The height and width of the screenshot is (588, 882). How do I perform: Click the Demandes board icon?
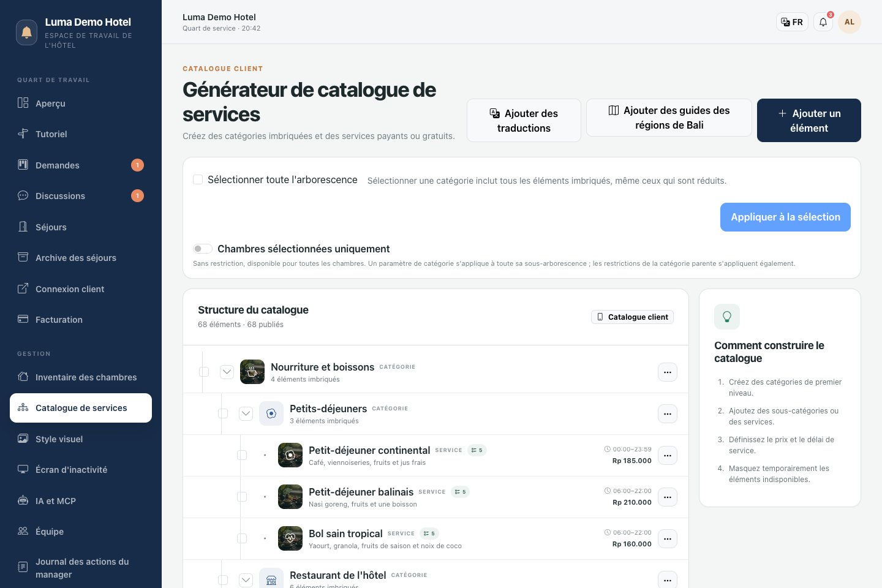point(23,165)
